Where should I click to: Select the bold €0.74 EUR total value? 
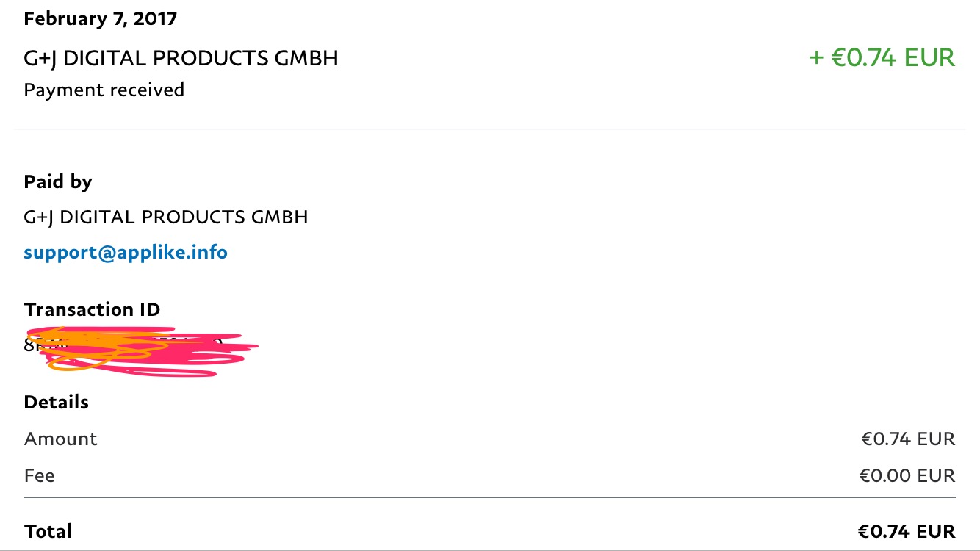(x=907, y=531)
